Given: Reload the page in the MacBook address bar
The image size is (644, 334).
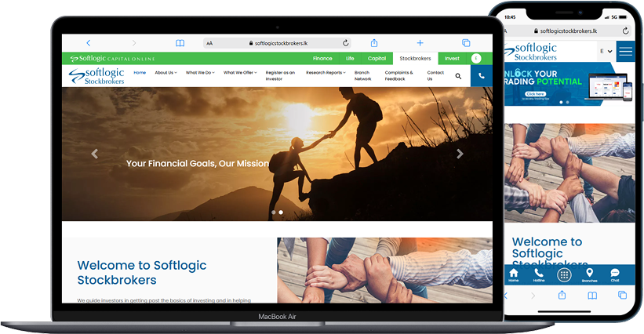Looking at the screenshot, I should click(x=345, y=42).
